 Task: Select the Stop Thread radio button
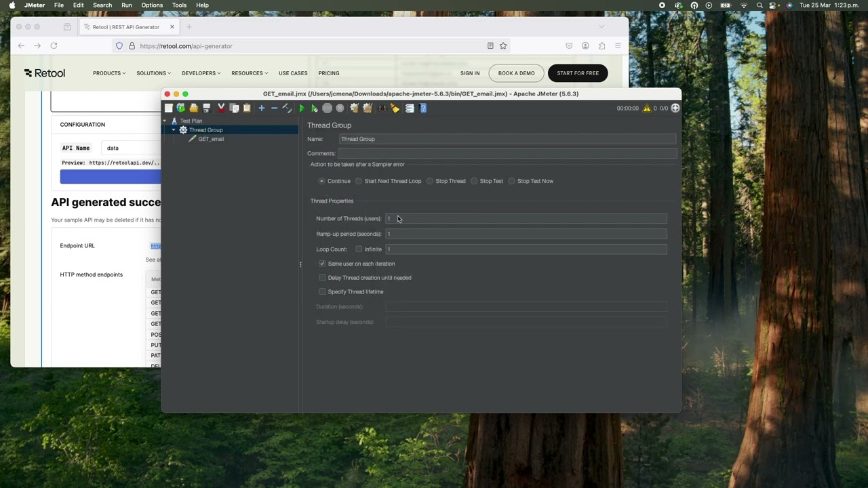click(x=430, y=181)
